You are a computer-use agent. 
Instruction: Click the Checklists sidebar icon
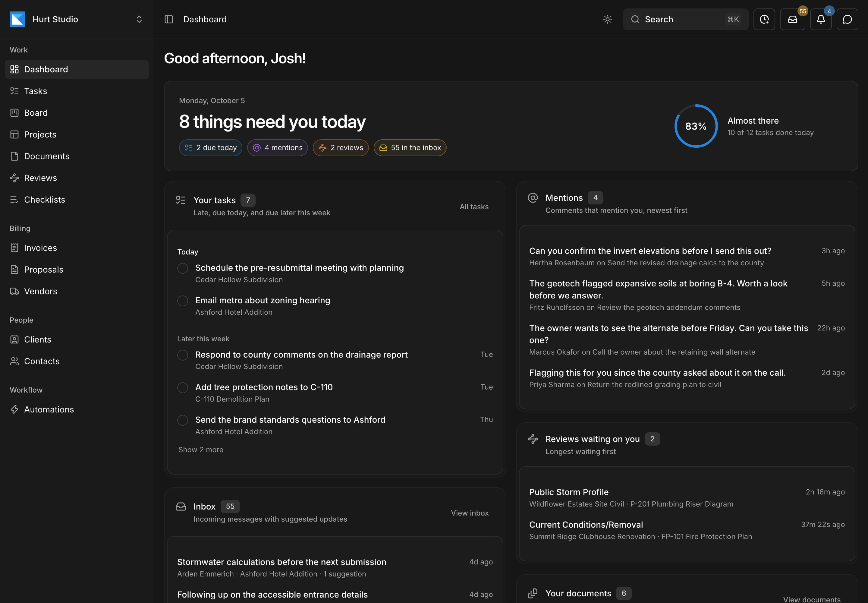click(14, 200)
